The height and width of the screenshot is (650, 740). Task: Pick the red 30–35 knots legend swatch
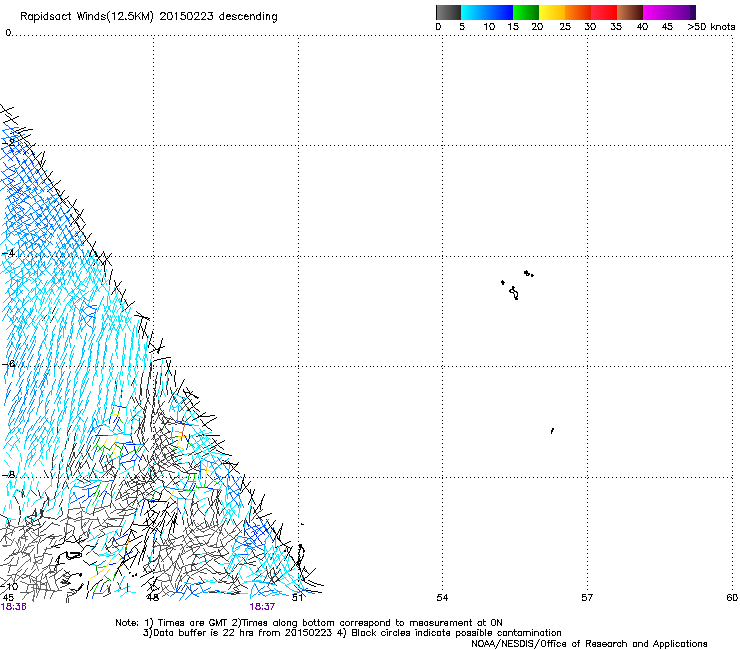pos(604,12)
